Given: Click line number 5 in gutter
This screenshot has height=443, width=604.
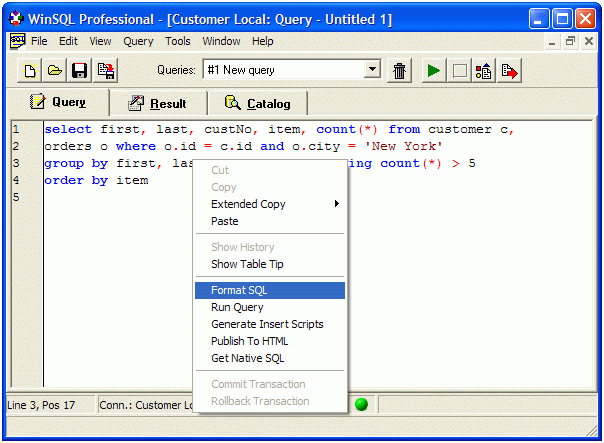Looking at the screenshot, I should [16, 197].
